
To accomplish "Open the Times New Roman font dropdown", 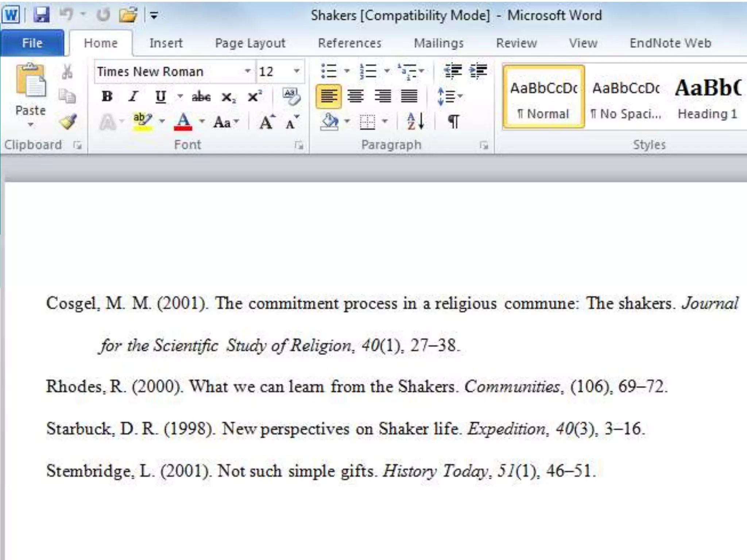I will click(248, 71).
